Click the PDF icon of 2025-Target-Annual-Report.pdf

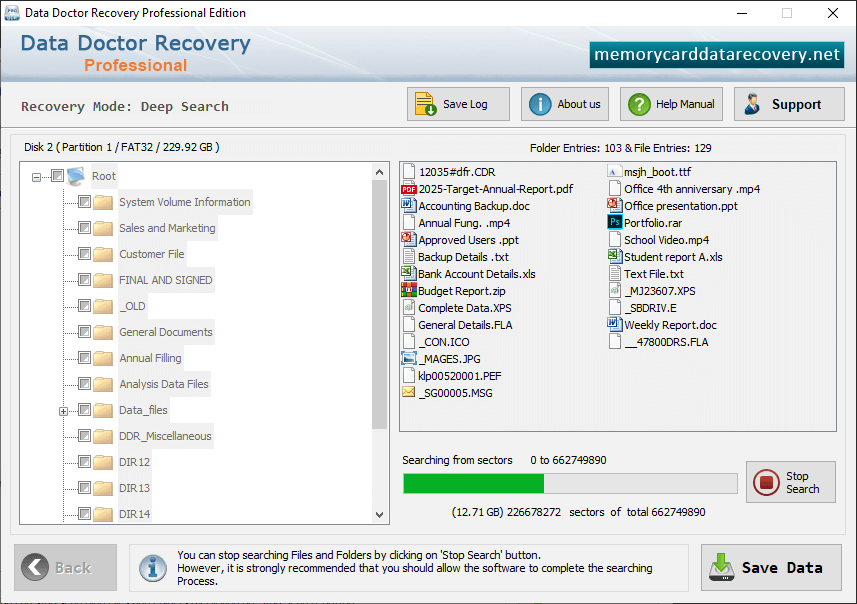[408, 189]
